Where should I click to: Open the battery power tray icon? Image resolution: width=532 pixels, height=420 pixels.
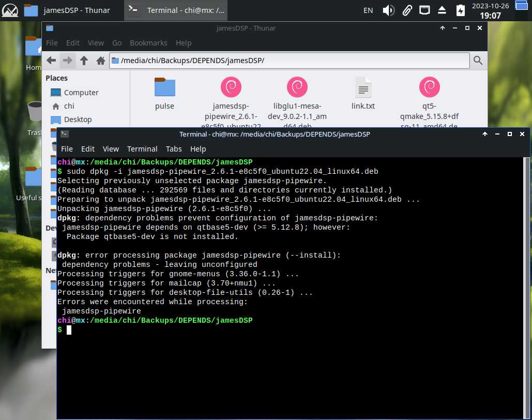460,10
